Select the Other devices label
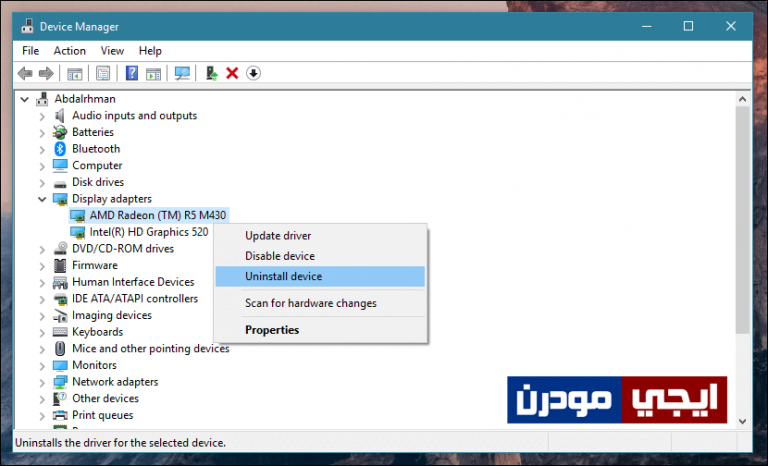 105,398
